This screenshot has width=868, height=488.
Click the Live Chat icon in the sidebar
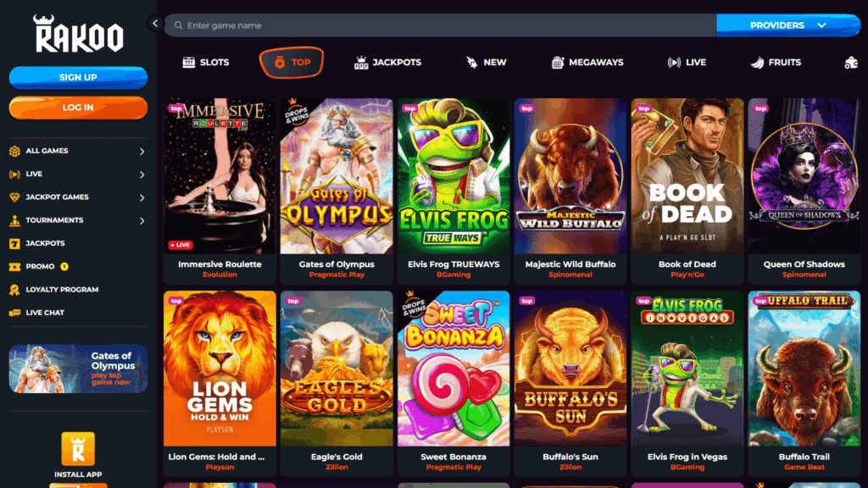(14, 313)
